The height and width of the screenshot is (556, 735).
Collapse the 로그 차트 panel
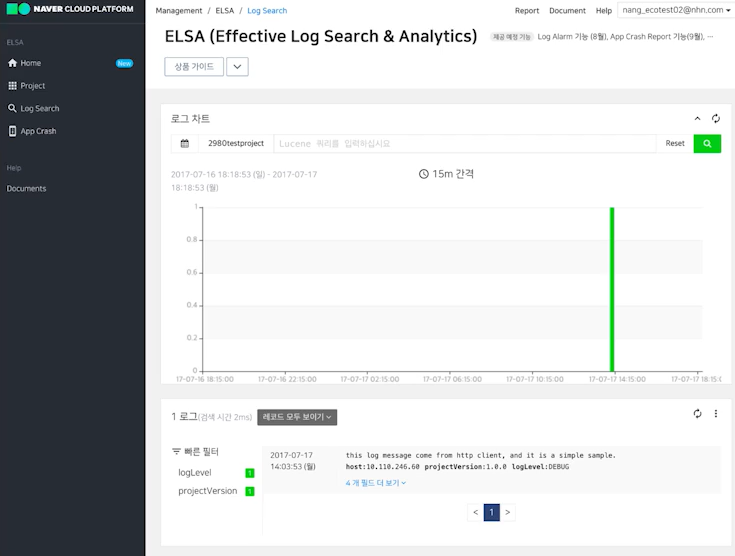click(x=698, y=119)
